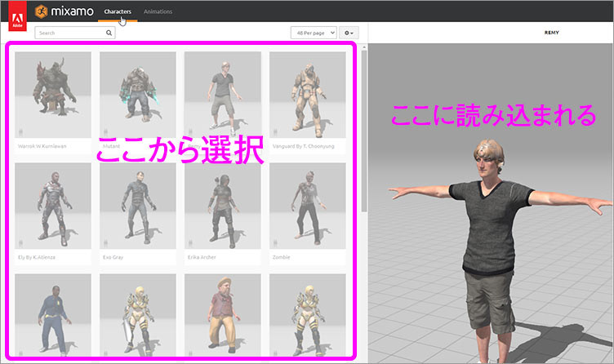Click the rig icon on Ely thumbnail

[20, 243]
